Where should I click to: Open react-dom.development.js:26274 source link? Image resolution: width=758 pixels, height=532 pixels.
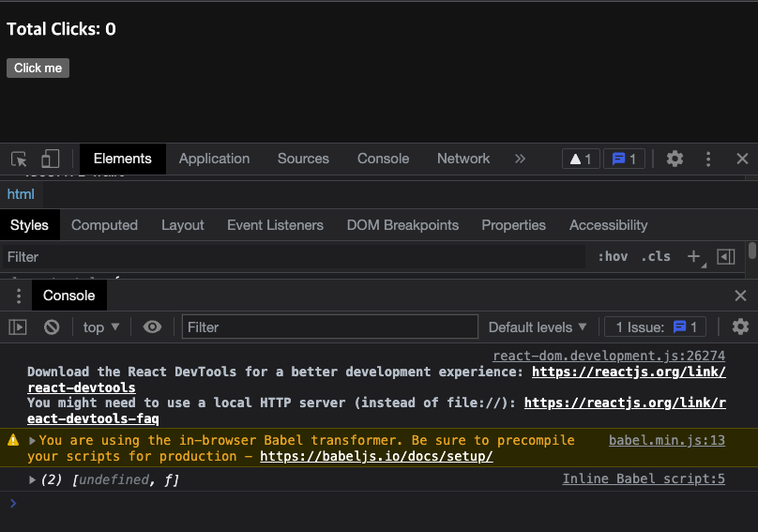pos(609,356)
